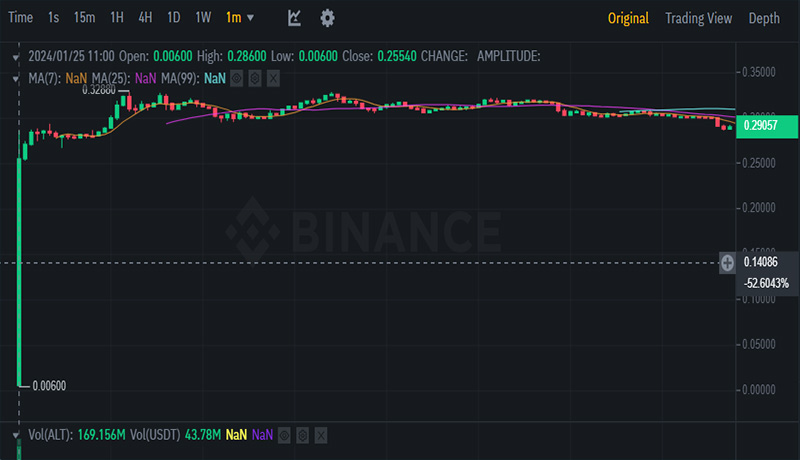Switch to Trading View chart
Viewport: 800px width, 460px height.
(x=698, y=18)
